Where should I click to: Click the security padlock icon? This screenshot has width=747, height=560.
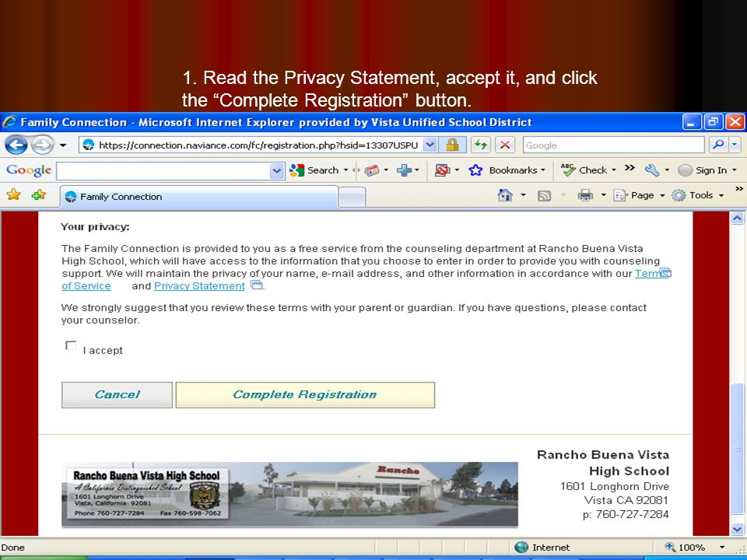451,145
